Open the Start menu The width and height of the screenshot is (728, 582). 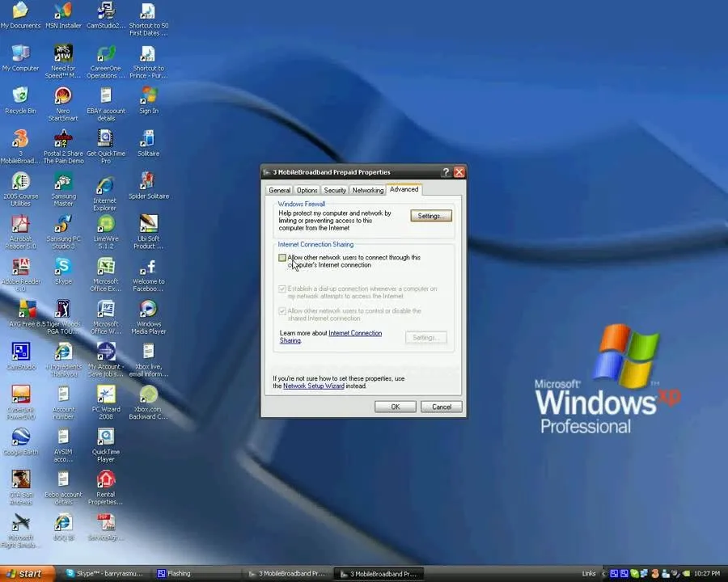tap(27, 574)
